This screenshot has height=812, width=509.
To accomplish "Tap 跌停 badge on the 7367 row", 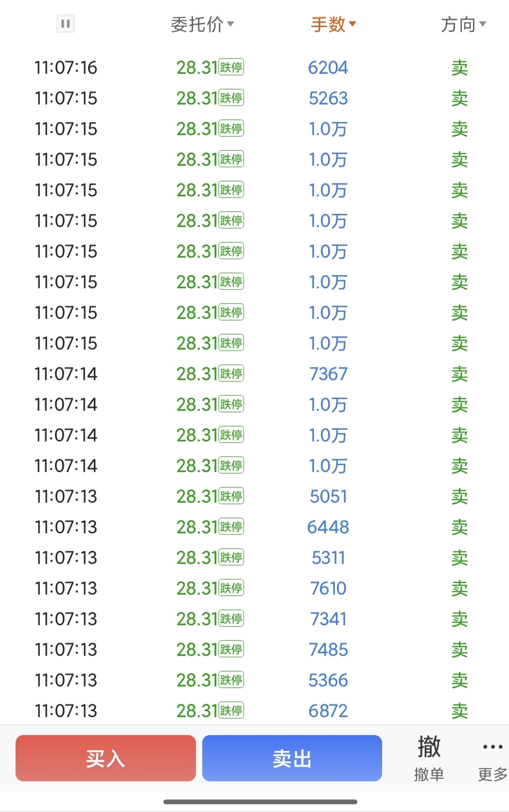I will coord(231,374).
